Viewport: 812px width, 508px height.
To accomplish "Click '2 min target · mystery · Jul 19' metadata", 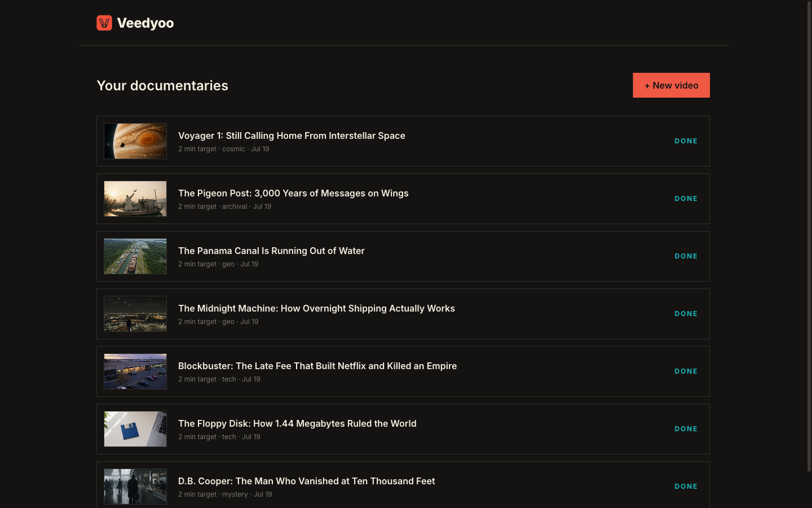I will coord(225,494).
